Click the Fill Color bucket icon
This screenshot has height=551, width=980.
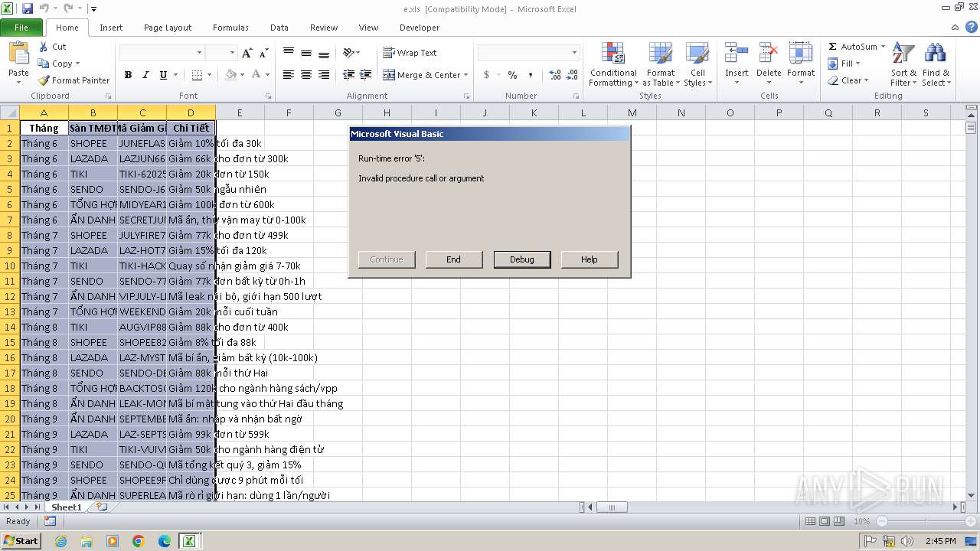(230, 75)
